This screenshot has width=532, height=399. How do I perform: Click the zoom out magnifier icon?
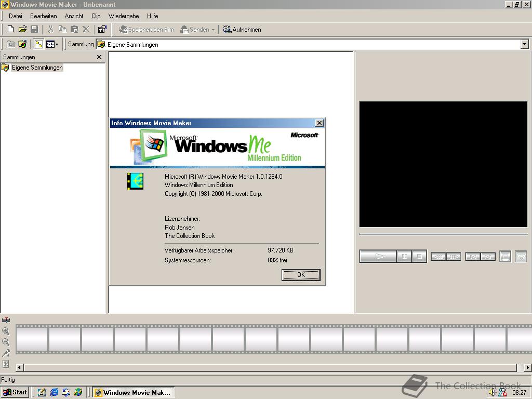point(6,342)
